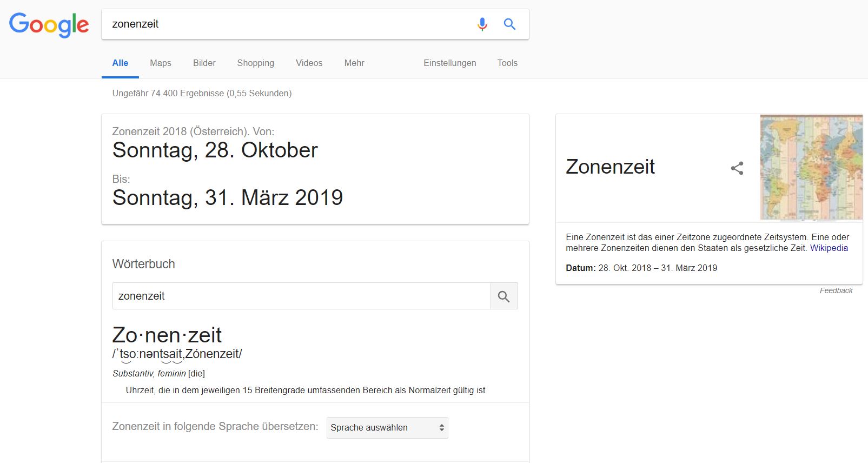The image size is (868, 463).
Task: Click the blue search magnifier icon
Action: tap(509, 24)
